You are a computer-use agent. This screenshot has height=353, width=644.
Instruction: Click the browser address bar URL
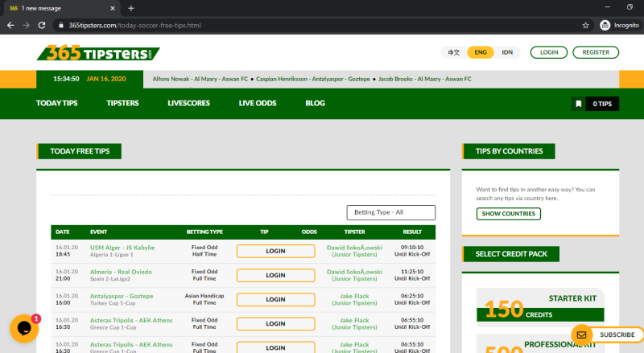coord(134,26)
